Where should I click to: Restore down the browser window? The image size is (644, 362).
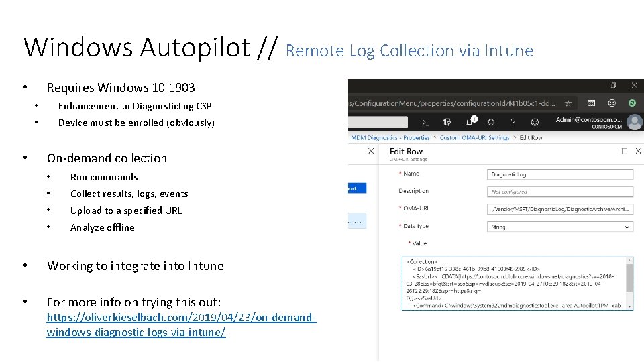(x=613, y=85)
